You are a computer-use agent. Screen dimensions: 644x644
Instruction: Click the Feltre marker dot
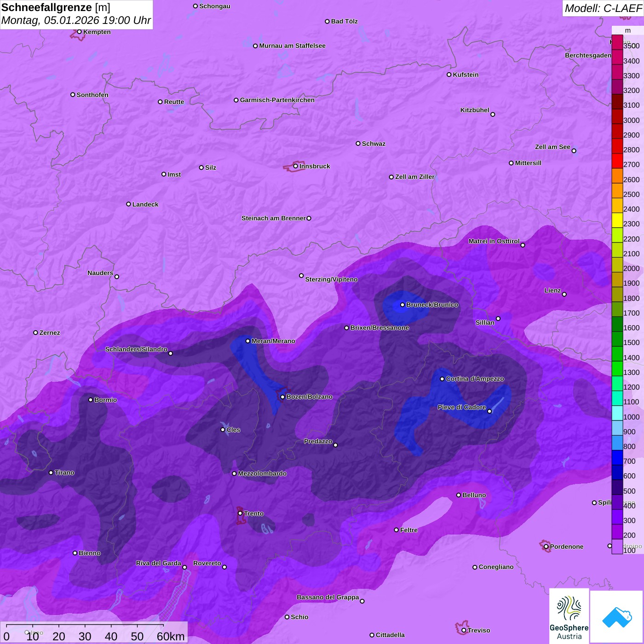[x=397, y=530]
